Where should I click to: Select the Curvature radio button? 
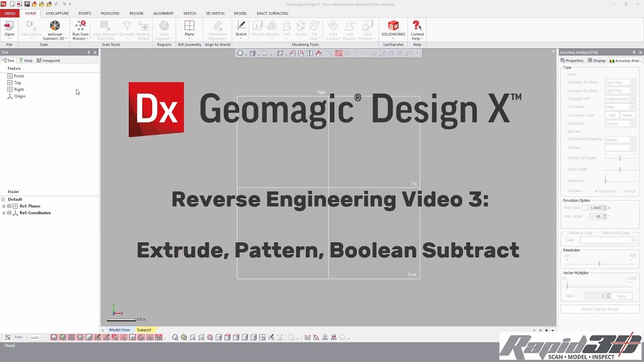[x=565, y=107]
